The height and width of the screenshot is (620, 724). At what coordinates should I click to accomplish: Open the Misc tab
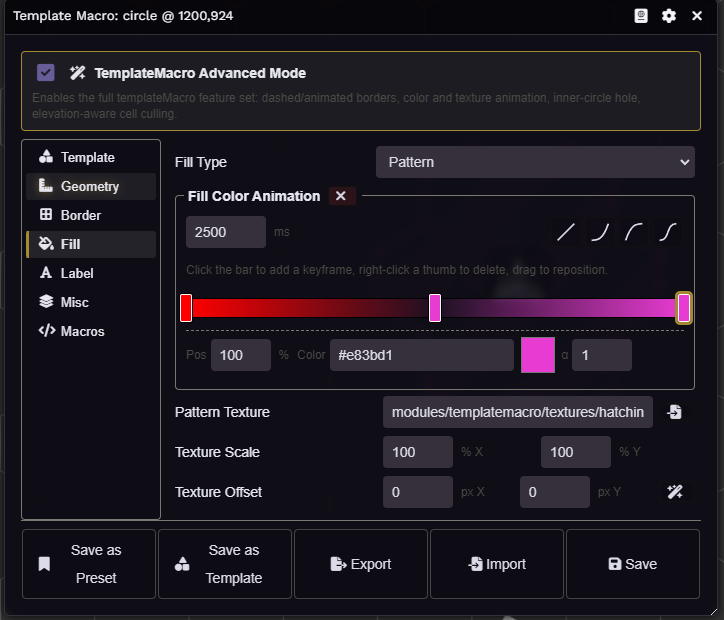click(91, 302)
